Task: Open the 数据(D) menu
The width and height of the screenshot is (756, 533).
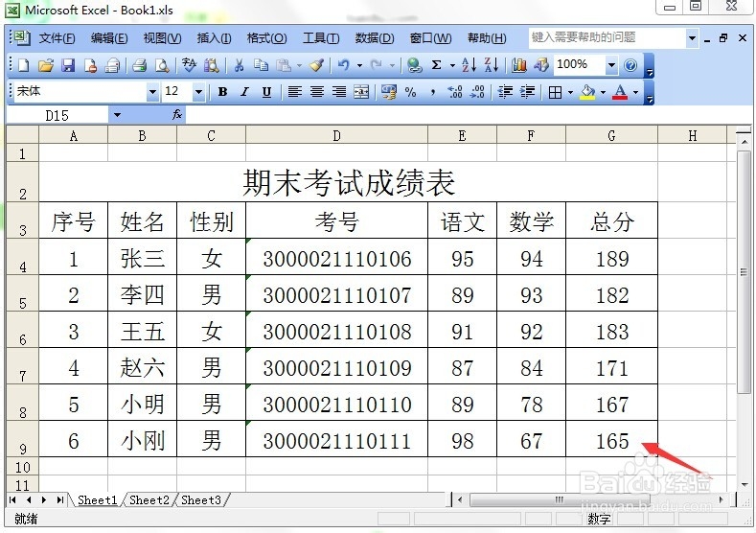Action: tap(375, 38)
